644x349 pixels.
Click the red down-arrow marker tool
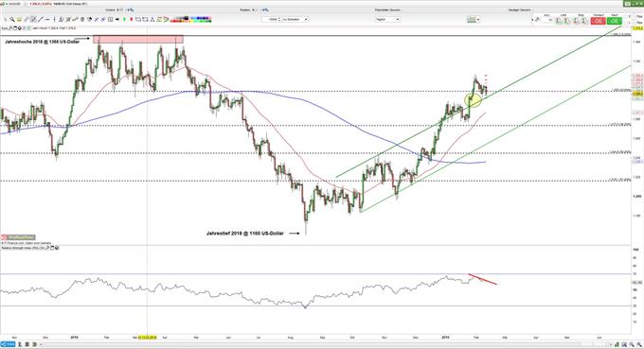pyautogui.click(x=131, y=19)
